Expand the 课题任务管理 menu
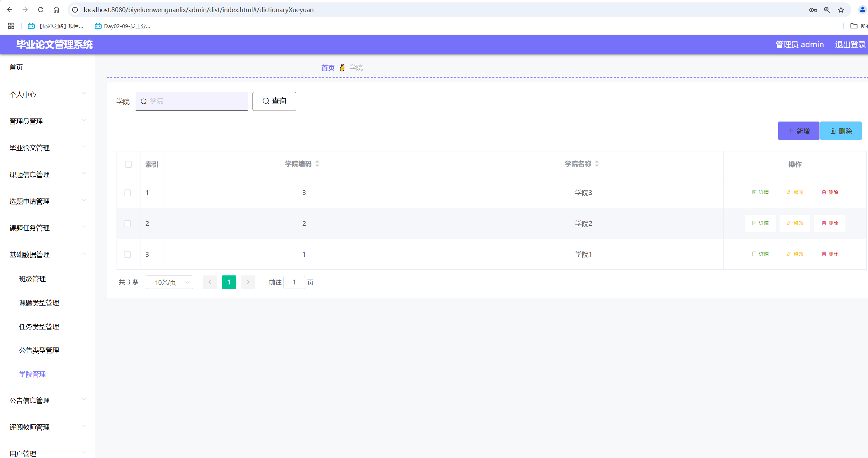The height and width of the screenshot is (458, 868). coord(48,228)
